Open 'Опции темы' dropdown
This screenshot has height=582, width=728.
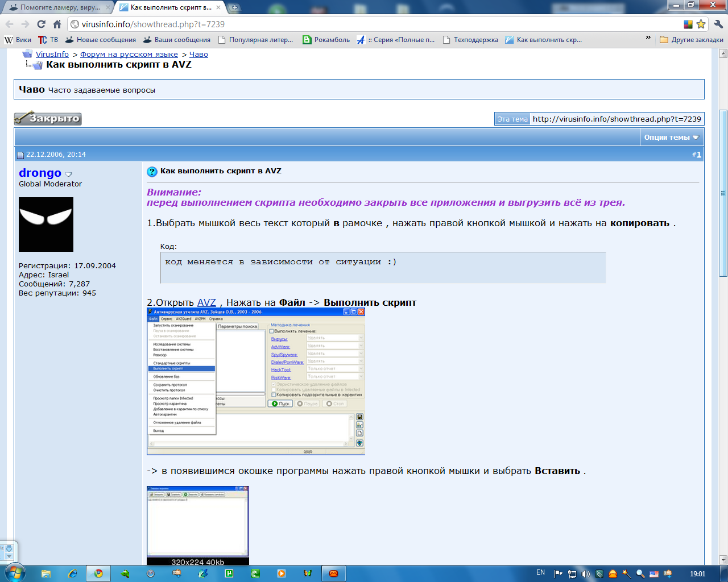(671, 137)
